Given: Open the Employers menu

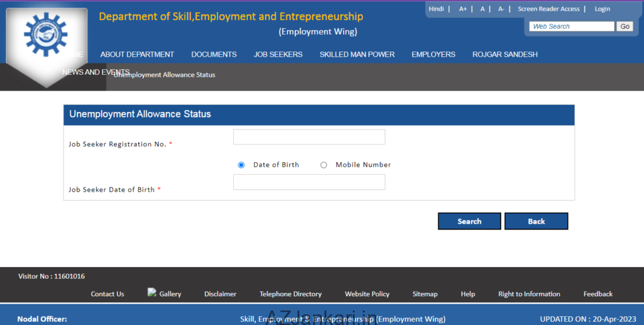Looking at the screenshot, I should [x=433, y=55].
